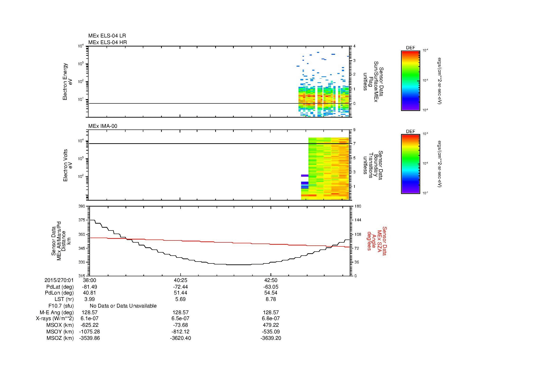Click the MSOY (km) row label
555x392 pixels.
(x=60, y=332)
